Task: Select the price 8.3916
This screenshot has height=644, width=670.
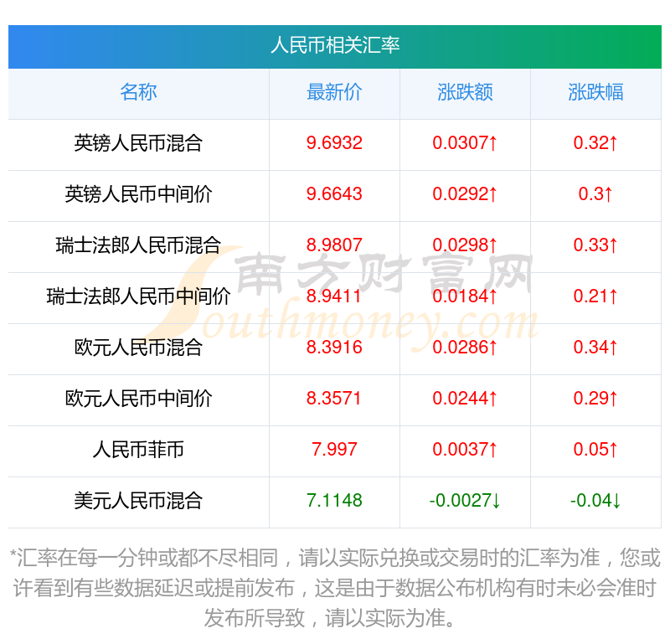Action: click(334, 348)
